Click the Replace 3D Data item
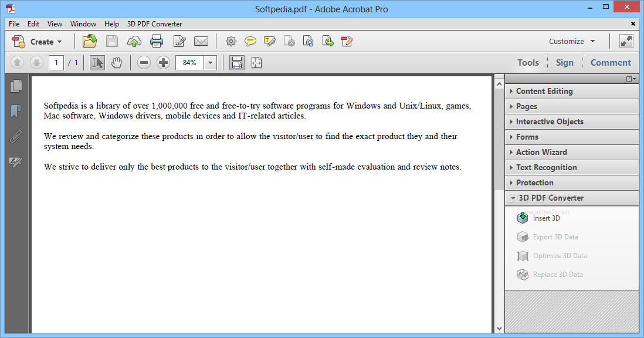The width and height of the screenshot is (644, 338). click(x=550, y=275)
